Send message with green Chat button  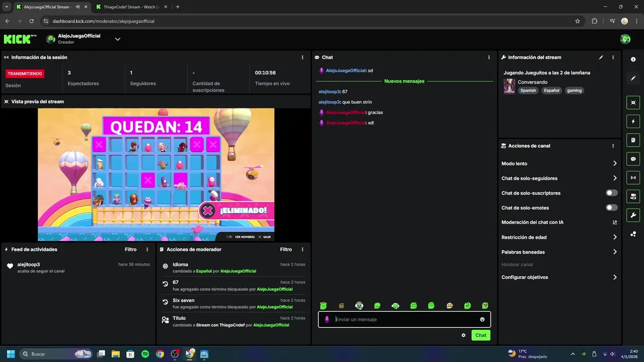(481, 335)
